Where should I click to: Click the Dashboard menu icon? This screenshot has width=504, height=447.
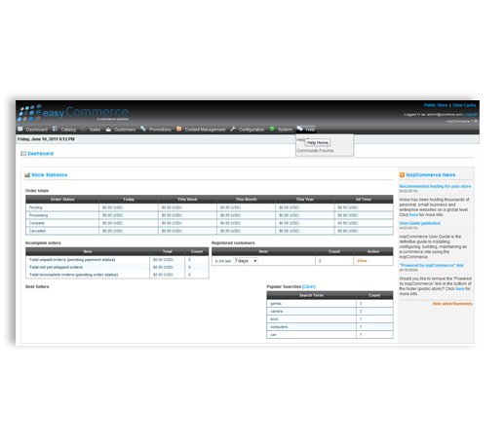coord(20,129)
